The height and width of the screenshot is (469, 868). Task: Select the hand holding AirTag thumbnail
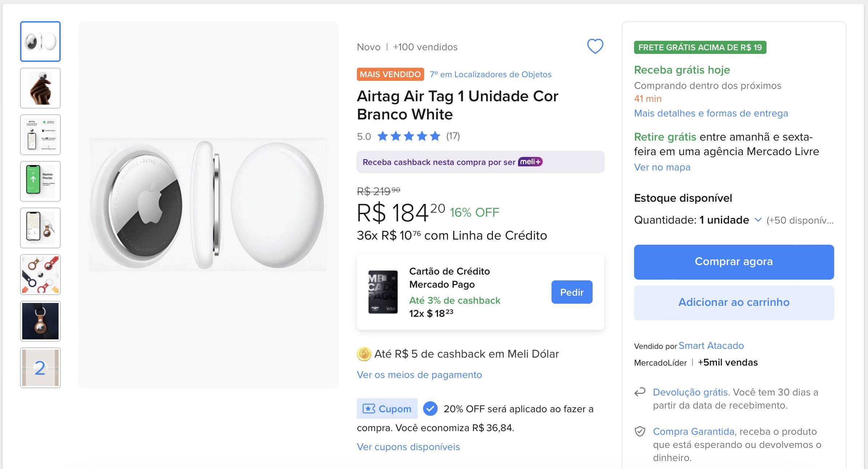tap(40, 88)
